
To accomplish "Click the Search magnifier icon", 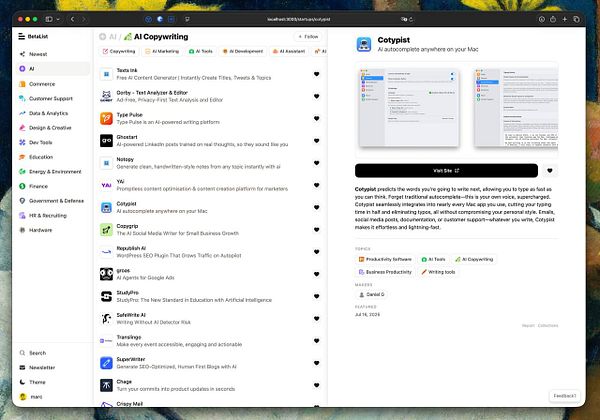I will (x=22, y=353).
